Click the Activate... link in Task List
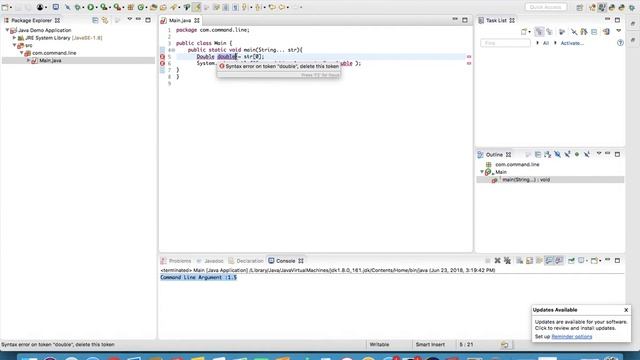The height and width of the screenshot is (360, 640). click(x=572, y=43)
